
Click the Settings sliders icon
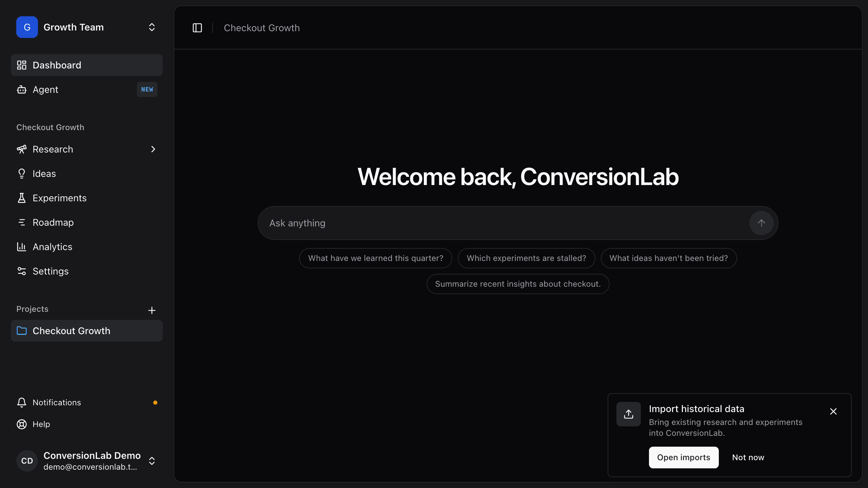coord(22,271)
